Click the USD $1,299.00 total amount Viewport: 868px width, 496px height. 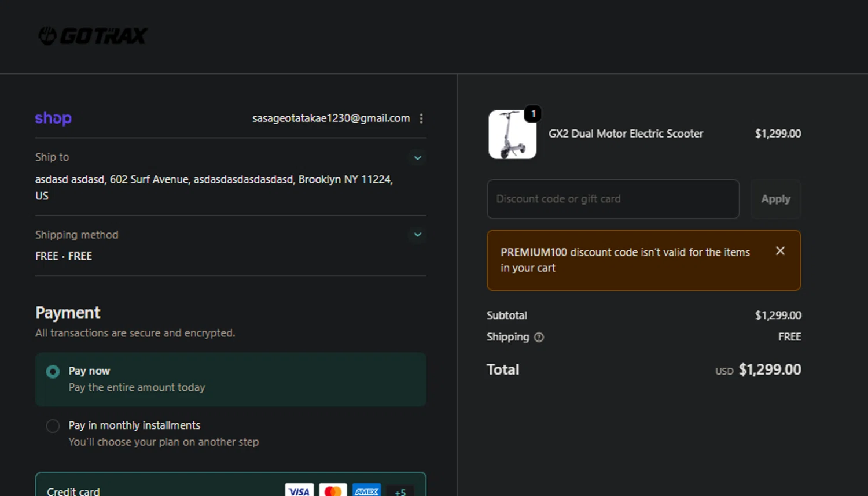coord(758,369)
